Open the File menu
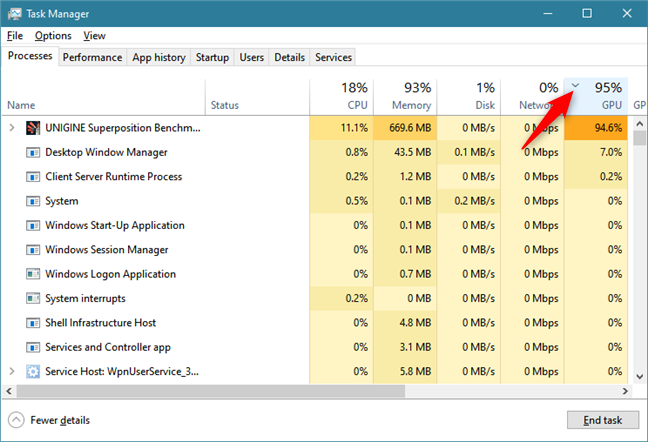 pos(15,36)
